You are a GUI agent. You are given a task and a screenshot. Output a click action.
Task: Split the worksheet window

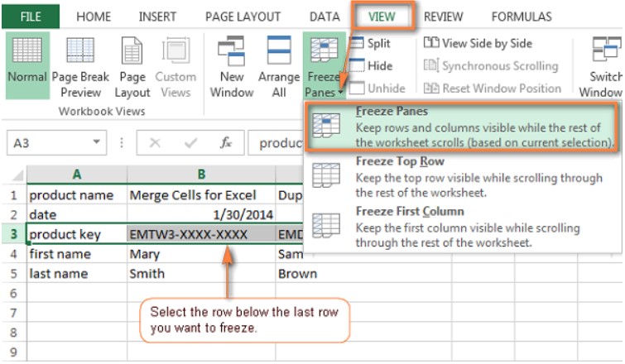click(x=370, y=43)
